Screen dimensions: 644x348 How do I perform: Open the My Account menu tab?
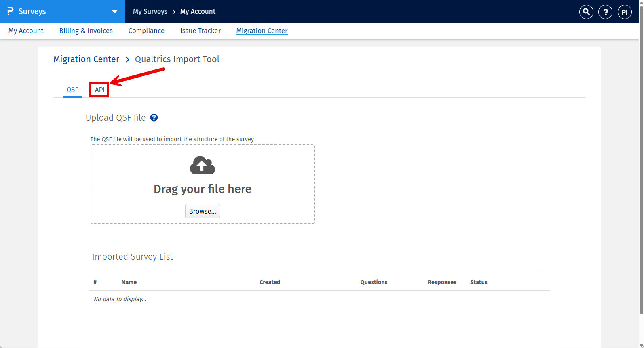[26, 31]
